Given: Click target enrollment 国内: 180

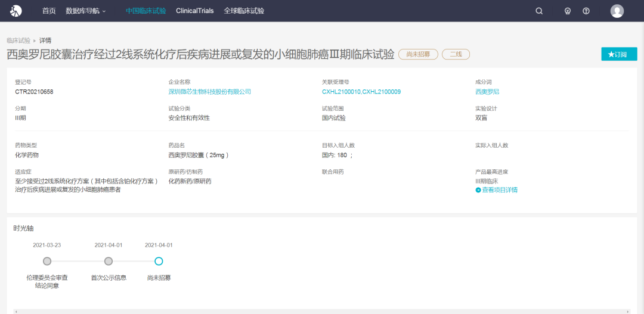Looking at the screenshot, I should [x=335, y=155].
